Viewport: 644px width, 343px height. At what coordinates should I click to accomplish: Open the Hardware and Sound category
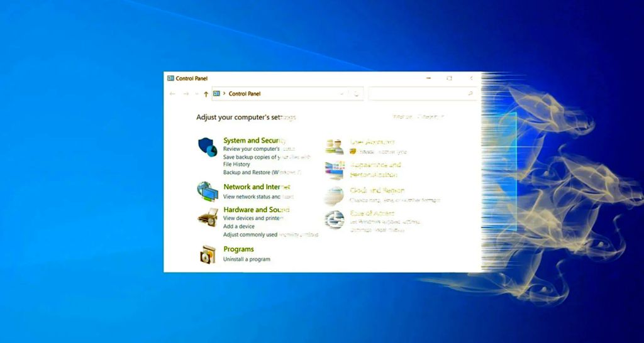tap(257, 210)
